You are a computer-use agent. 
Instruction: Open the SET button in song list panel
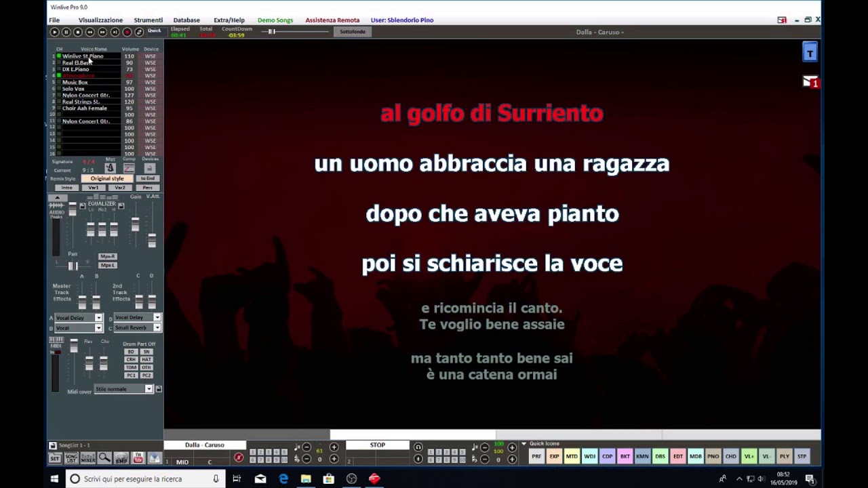55,458
